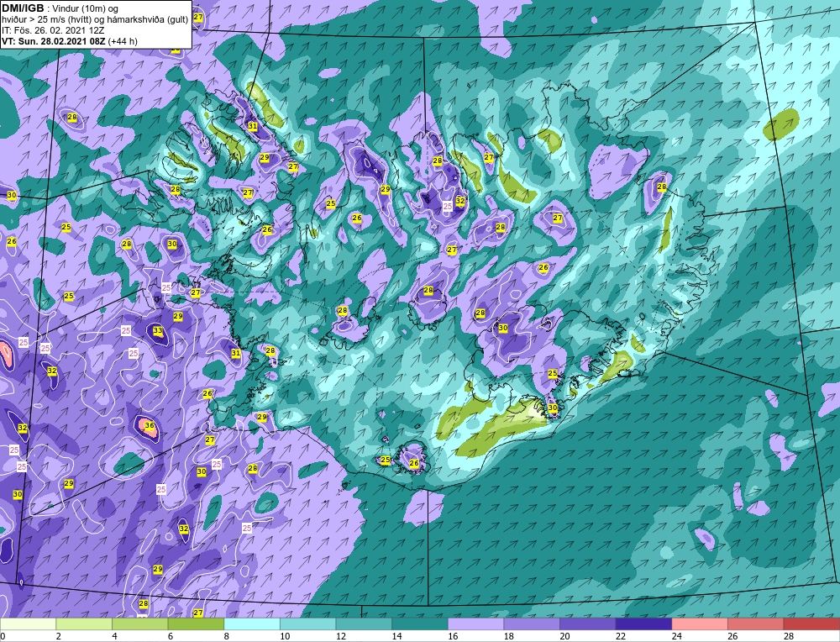Screen dimensions: 840x642
Task: Click the yellow gust label '33'
Action: click(x=158, y=330)
